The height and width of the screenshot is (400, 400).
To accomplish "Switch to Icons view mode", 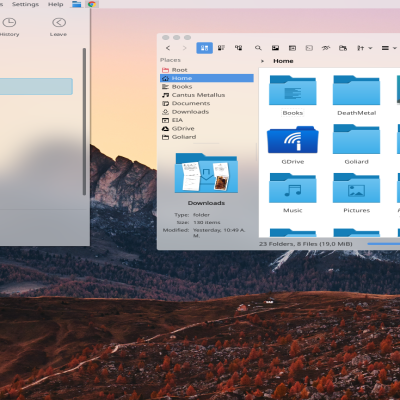I will (x=204, y=48).
